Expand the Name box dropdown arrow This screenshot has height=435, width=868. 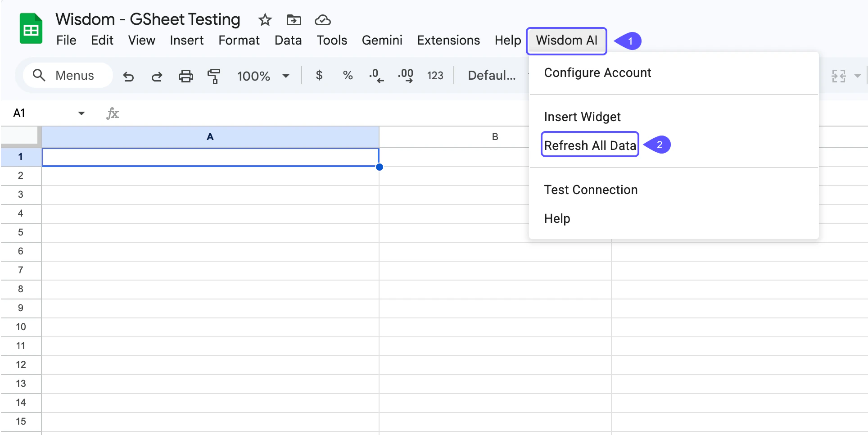tap(81, 113)
